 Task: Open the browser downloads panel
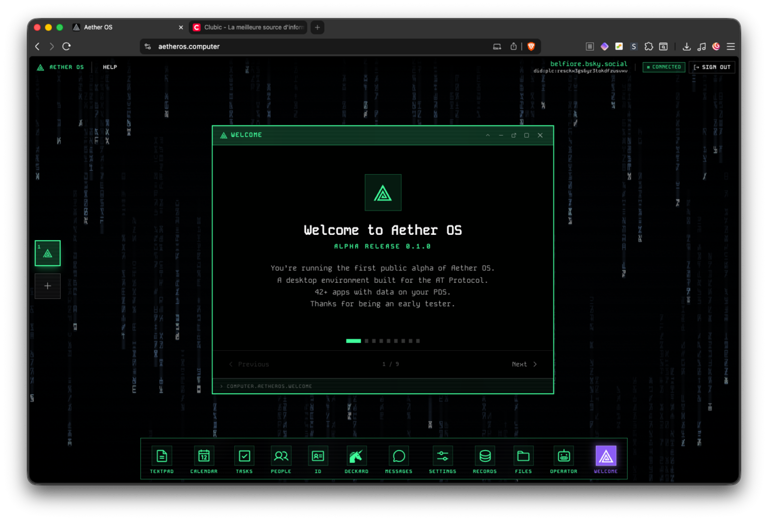pyautogui.click(x=687, y=47)
